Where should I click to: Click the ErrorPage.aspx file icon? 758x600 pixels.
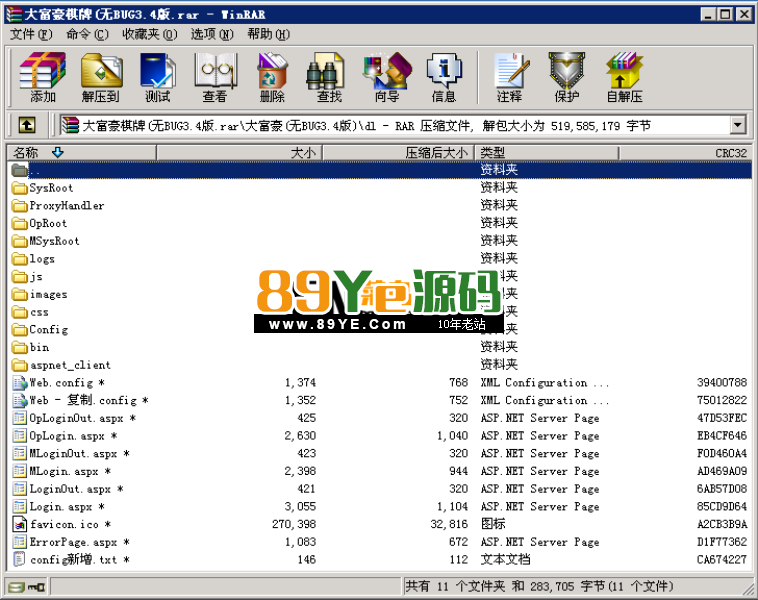point(20,542)
